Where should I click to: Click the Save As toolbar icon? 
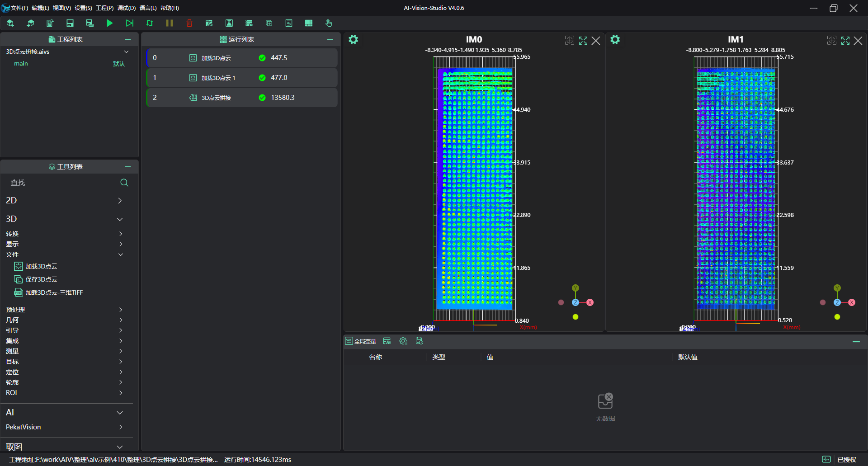90,23
